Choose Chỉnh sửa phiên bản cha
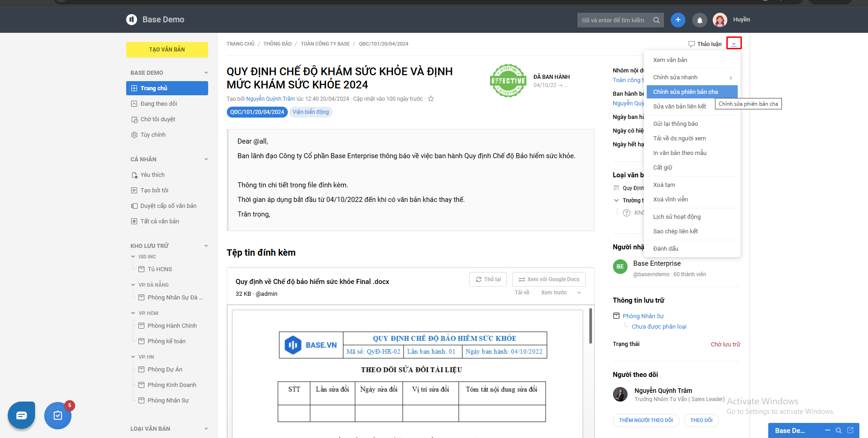The height and width of the screenshot is (438, 868). [692, 92]
